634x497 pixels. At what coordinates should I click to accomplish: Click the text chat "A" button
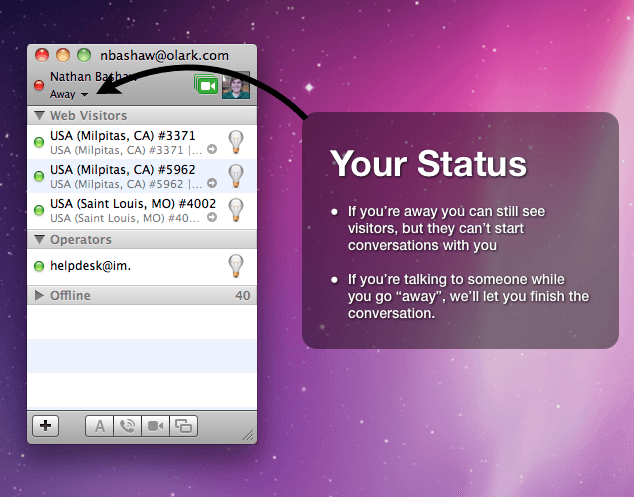(x=100, y=425)
